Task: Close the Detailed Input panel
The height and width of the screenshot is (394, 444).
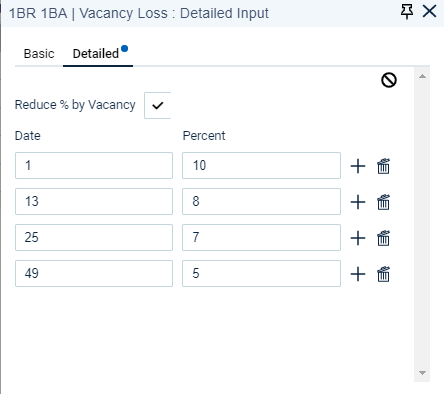Action: [x=429, y=11]
